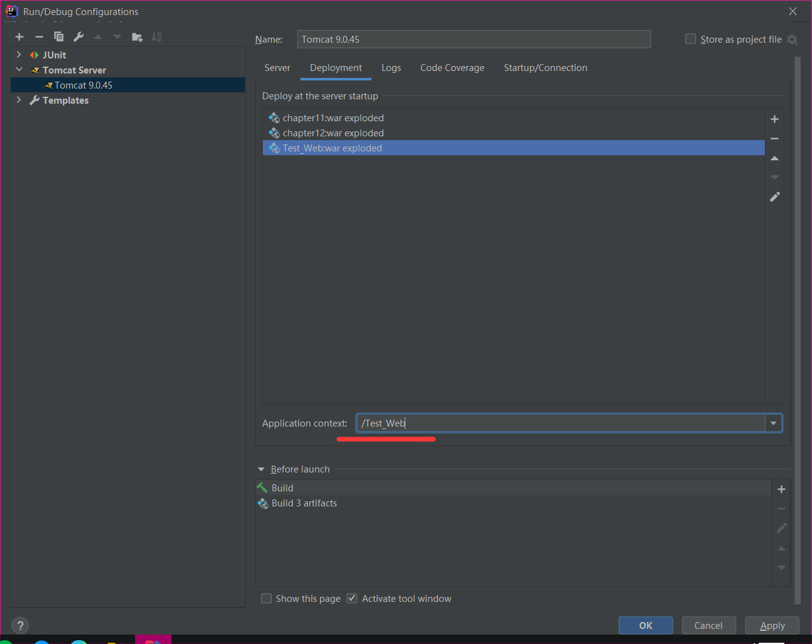The image size is (812, 644).
Task: Edit selected artifact with pencil icon
Action: [x=775, y=197]
